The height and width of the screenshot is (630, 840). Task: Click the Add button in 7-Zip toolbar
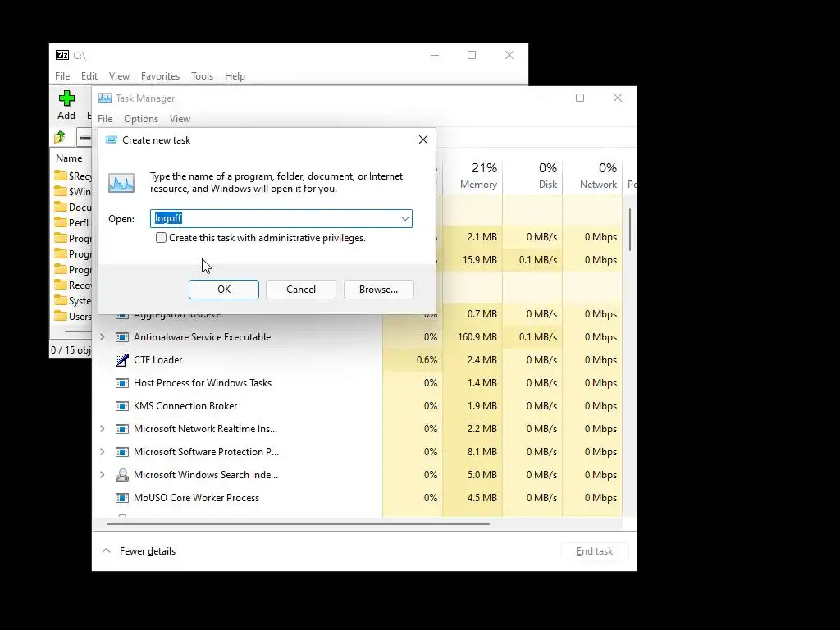[x=66, y=105]
